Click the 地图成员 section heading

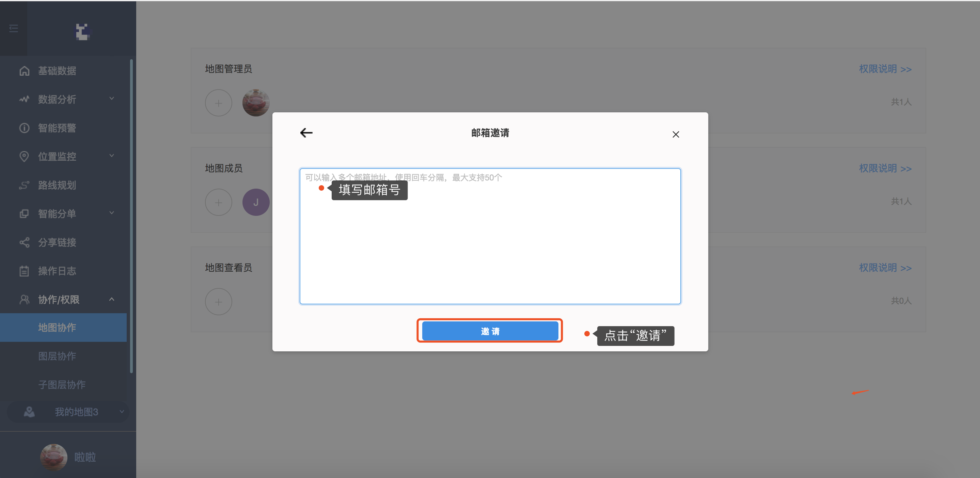[224, 168]
